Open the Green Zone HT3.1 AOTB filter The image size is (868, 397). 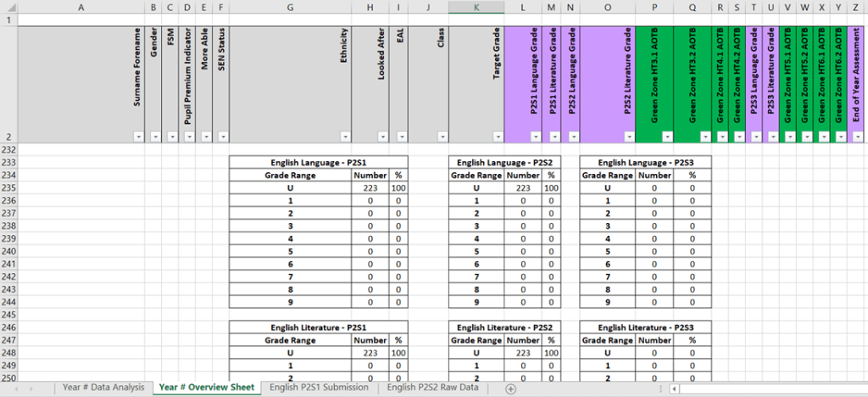click(x=667, y=137)
